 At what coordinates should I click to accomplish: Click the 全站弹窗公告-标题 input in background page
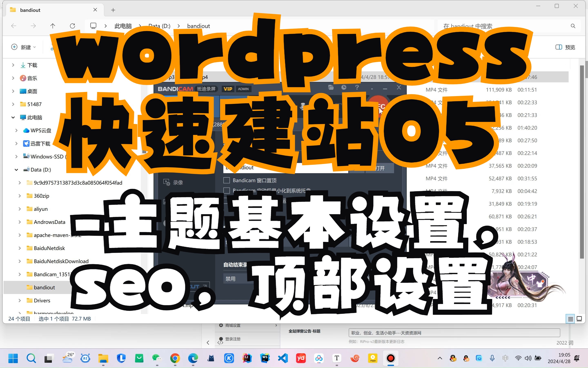454,333
